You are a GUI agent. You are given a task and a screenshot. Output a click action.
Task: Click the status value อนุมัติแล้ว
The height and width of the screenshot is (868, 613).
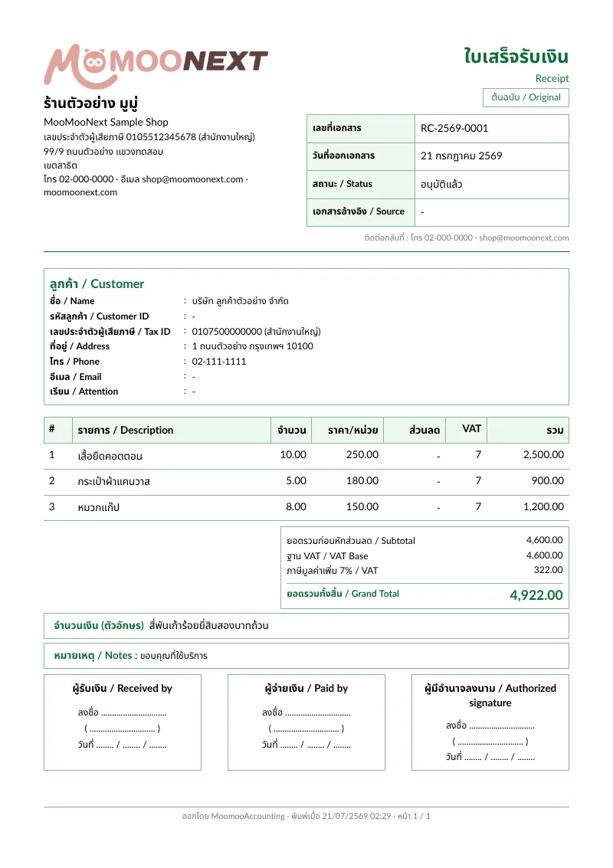pyautogui.click(x=441, y=184)
